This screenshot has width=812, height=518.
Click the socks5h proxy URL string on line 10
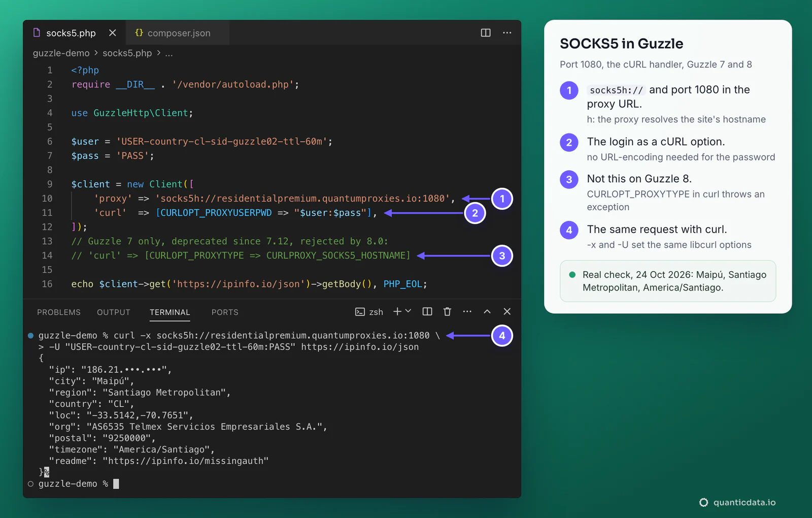(303, 198)
